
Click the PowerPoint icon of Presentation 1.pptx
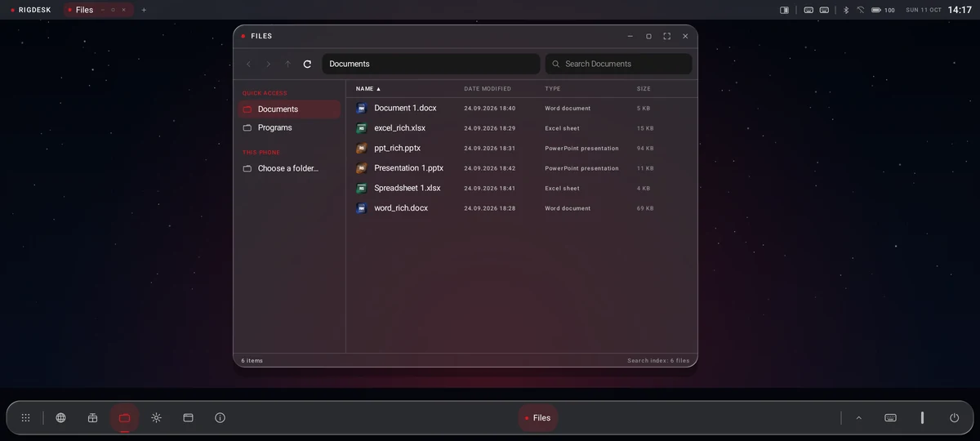361,168
